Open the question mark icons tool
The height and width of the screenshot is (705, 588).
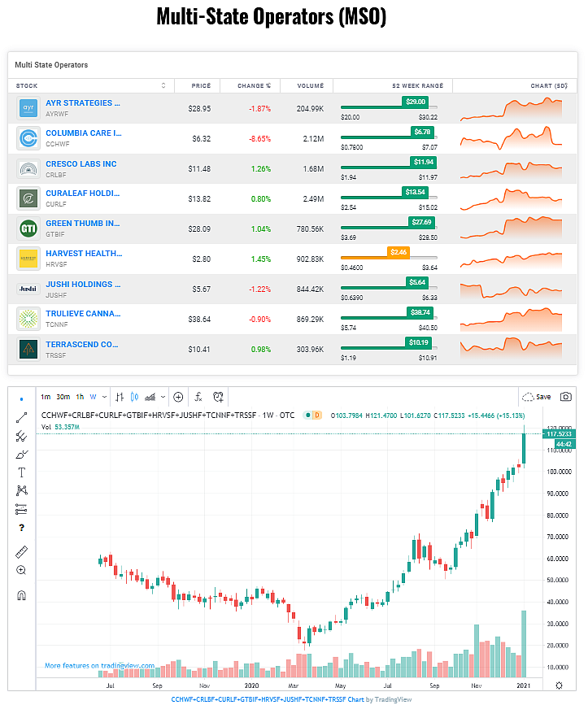pos(21,528)
